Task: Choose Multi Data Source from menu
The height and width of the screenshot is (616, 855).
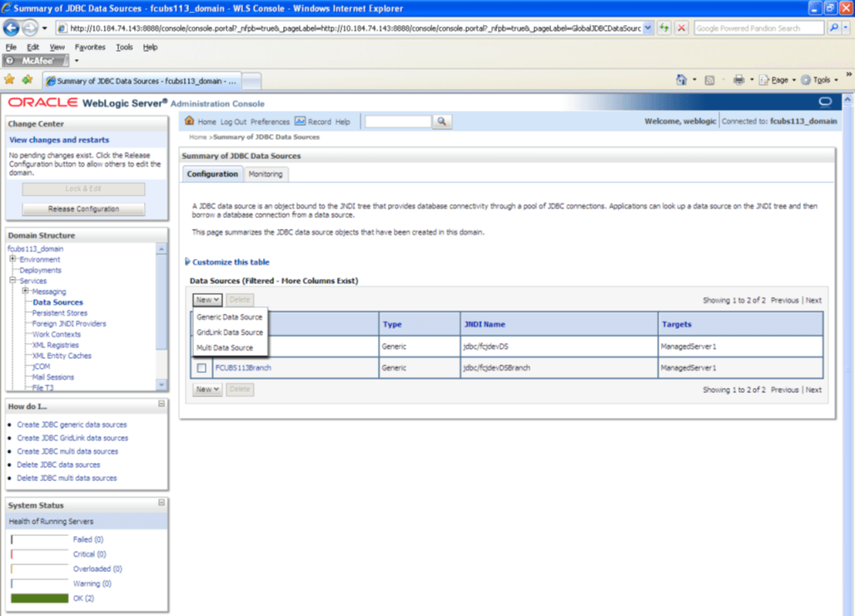Action: [x=225, y=347]
